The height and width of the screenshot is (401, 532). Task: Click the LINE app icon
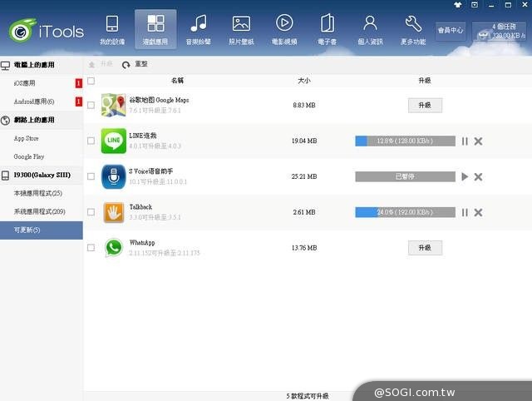click(x=113, y=141)
